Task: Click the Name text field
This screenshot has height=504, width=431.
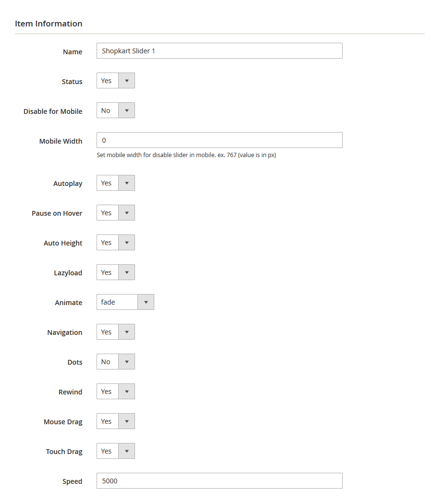Action: (x=219, y=51)
